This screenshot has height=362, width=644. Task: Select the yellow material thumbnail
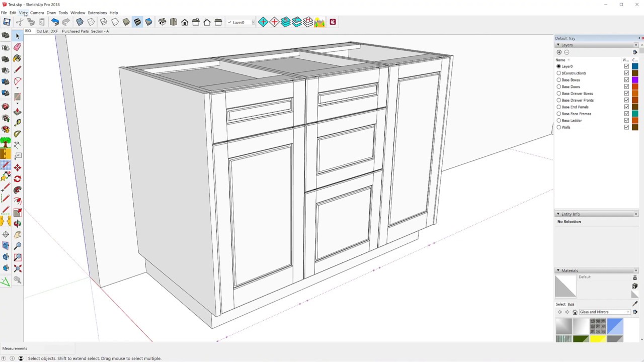point(598,339)
